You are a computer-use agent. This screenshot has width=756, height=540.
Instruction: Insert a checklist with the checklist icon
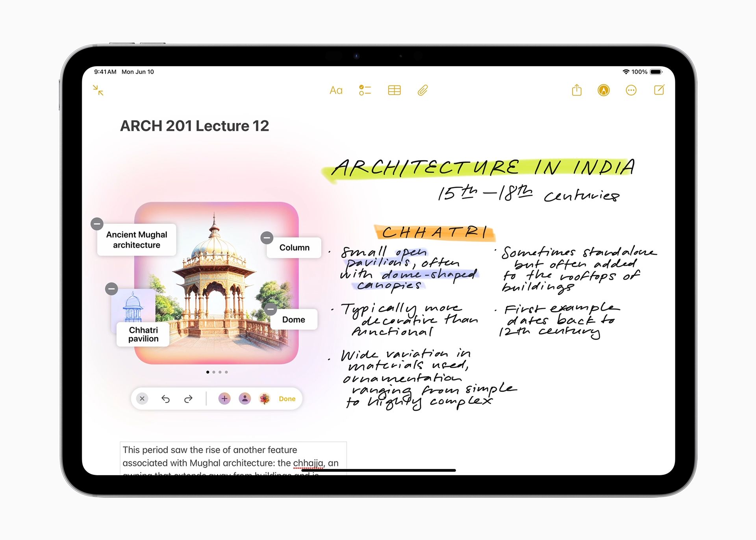(x=365, y=91)
